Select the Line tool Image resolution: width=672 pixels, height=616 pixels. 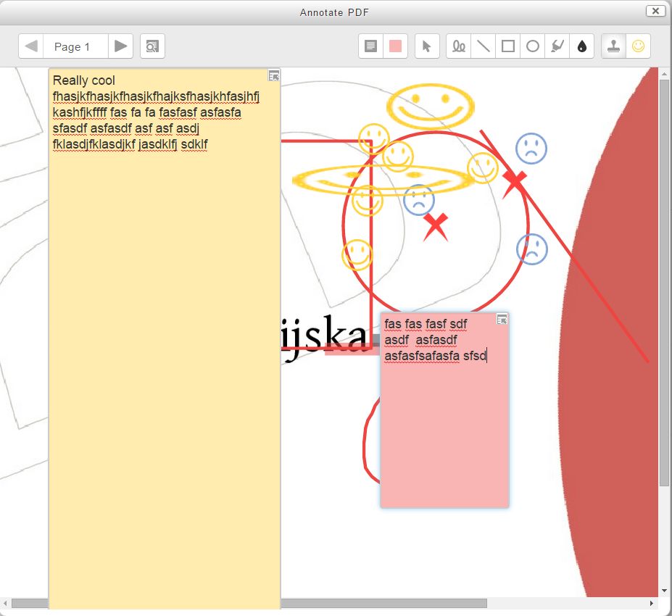(483, 46)
